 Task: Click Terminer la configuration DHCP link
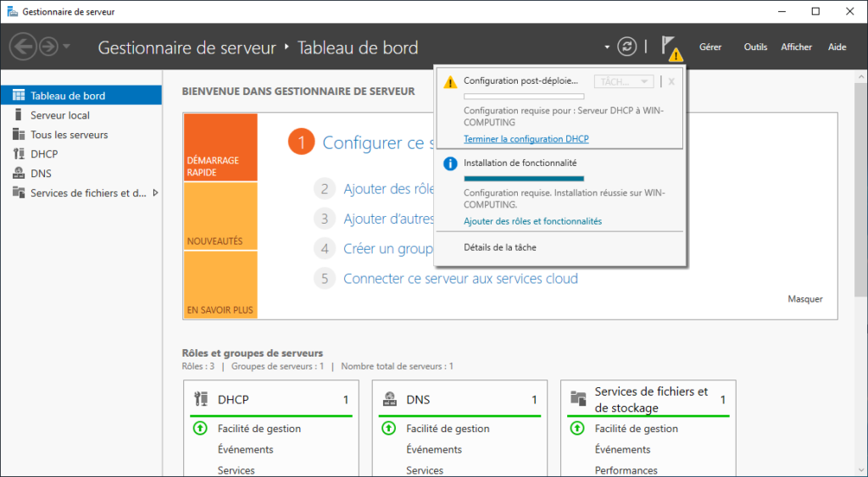526,139
